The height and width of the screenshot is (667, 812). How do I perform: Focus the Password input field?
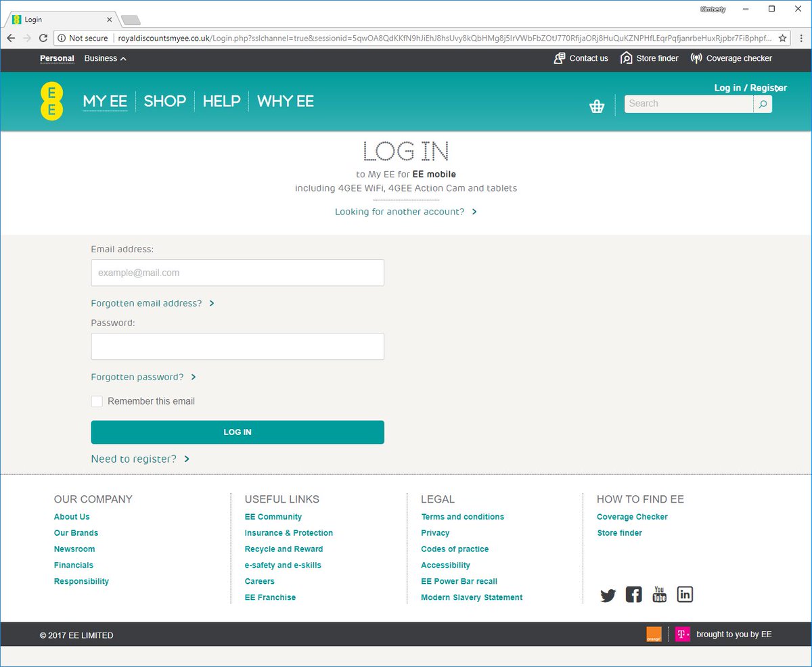click(x=238, y=346)
